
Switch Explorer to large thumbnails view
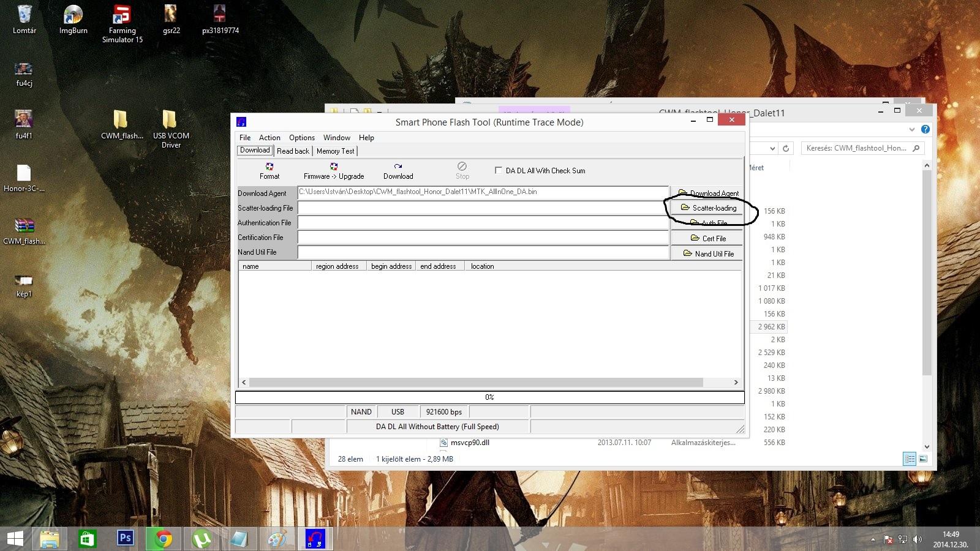(x=923, y=459)
